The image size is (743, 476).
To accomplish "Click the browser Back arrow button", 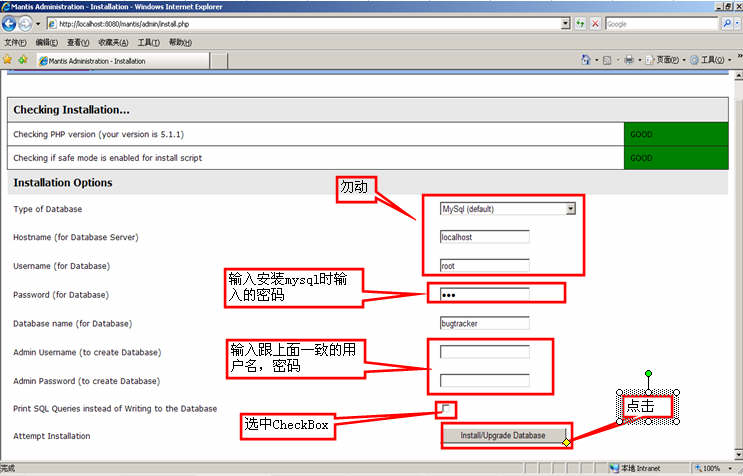I will (9, 24).
